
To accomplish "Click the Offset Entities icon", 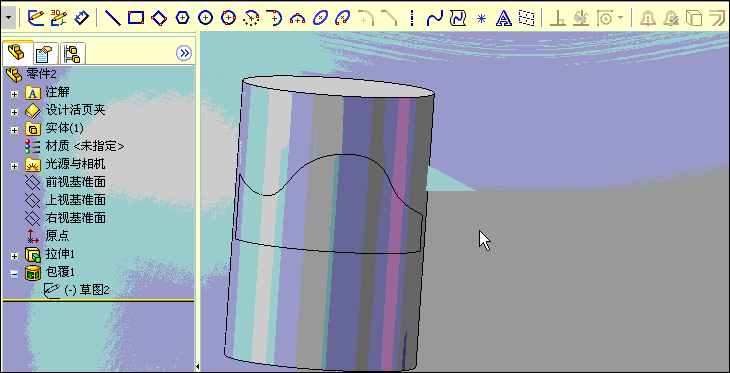I will [x=717, y=18].
